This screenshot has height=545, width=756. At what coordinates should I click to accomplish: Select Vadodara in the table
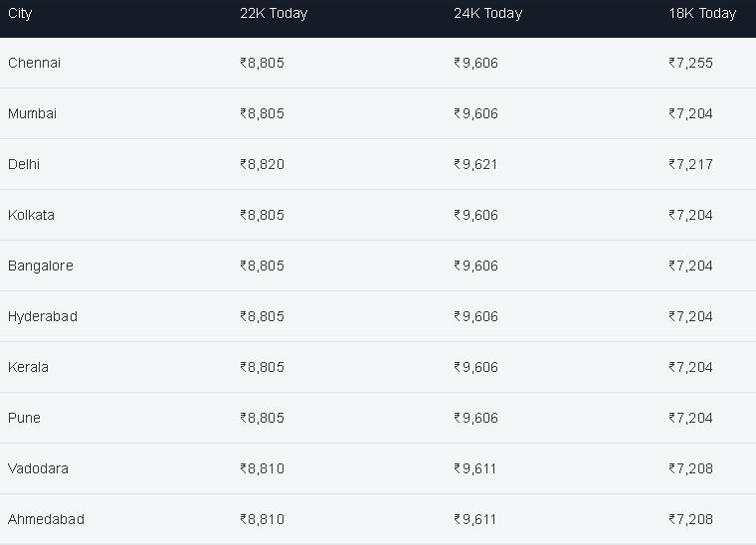[x=38, y=468]
